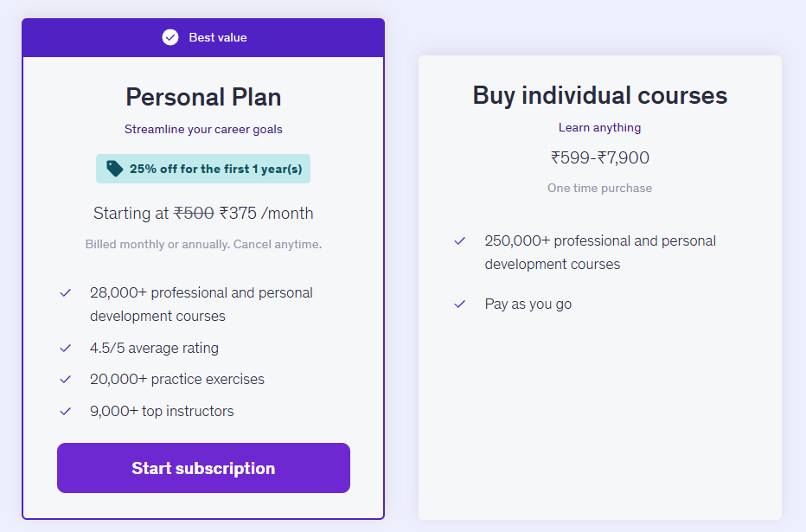806x532 pixels.
Task: Open the Learn anything label
Action: click(599, 127)
